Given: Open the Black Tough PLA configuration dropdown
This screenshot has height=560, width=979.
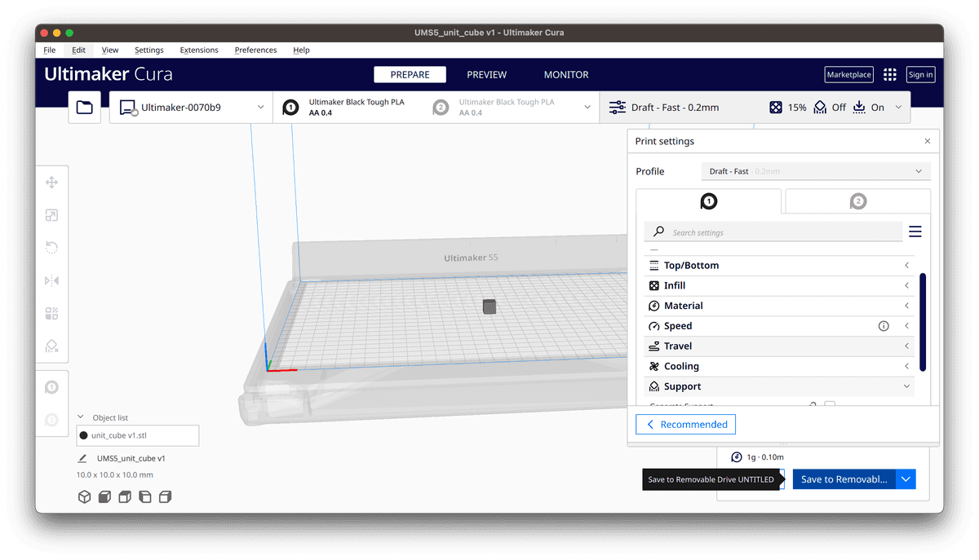Looking at the screenshot, I should point(436,107).
